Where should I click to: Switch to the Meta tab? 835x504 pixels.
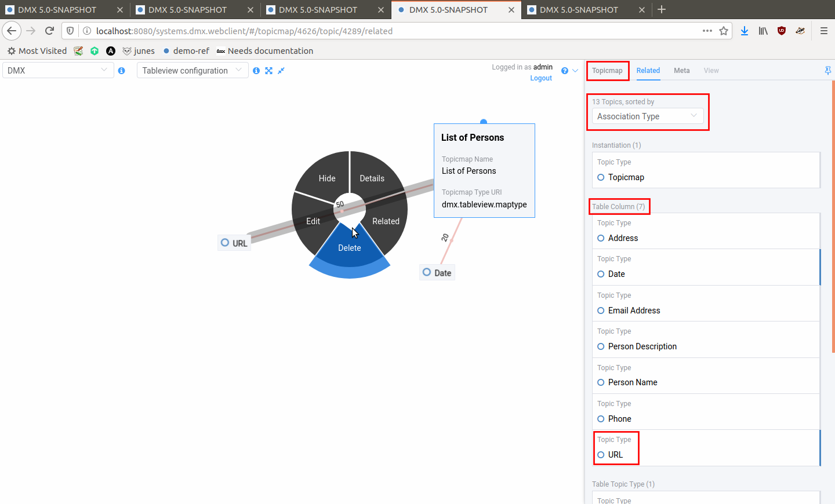(681, 71)
